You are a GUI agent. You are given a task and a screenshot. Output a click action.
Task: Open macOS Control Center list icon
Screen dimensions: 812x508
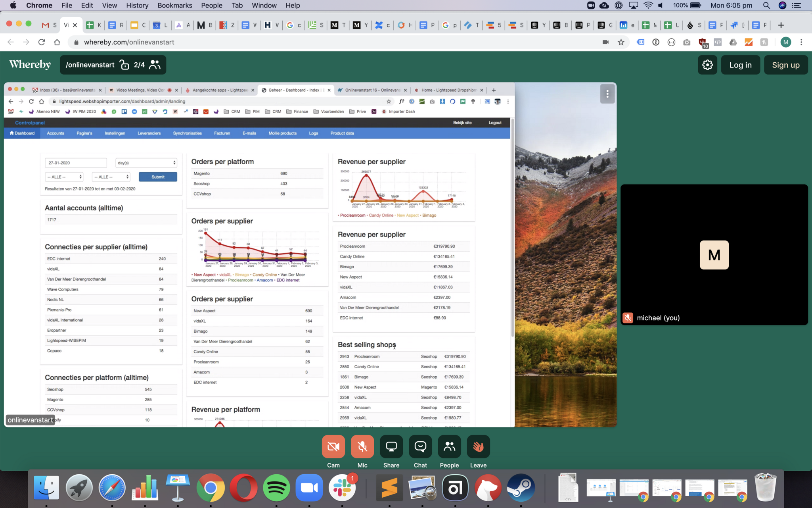coord(796,5)
